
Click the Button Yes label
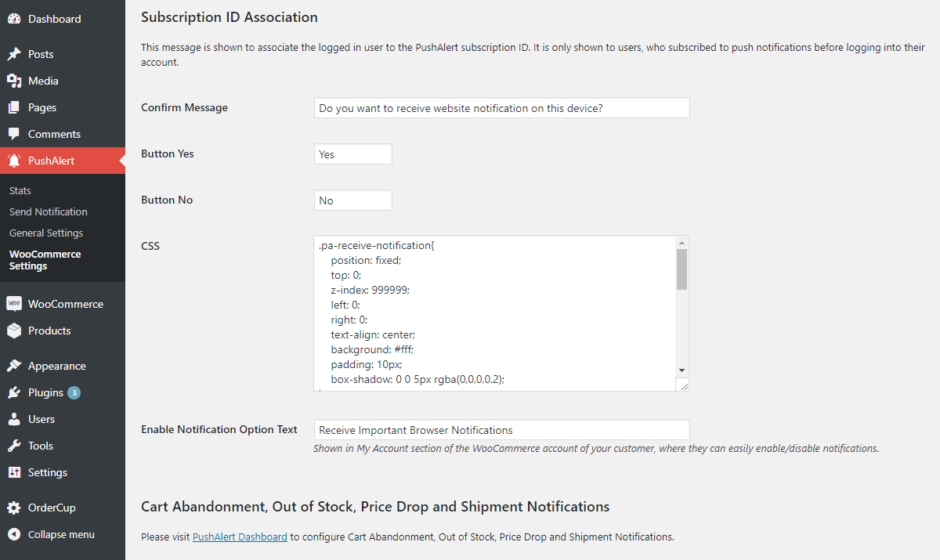[x=168, y=154]
